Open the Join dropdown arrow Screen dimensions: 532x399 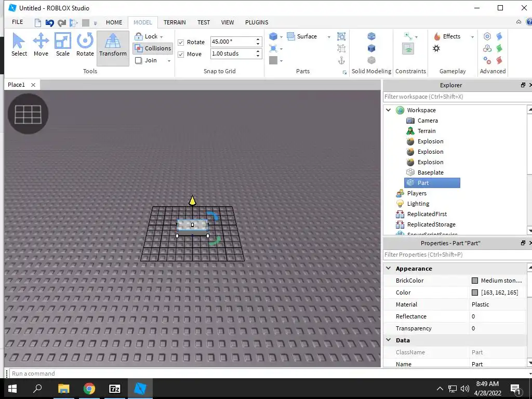pos(169,61)
